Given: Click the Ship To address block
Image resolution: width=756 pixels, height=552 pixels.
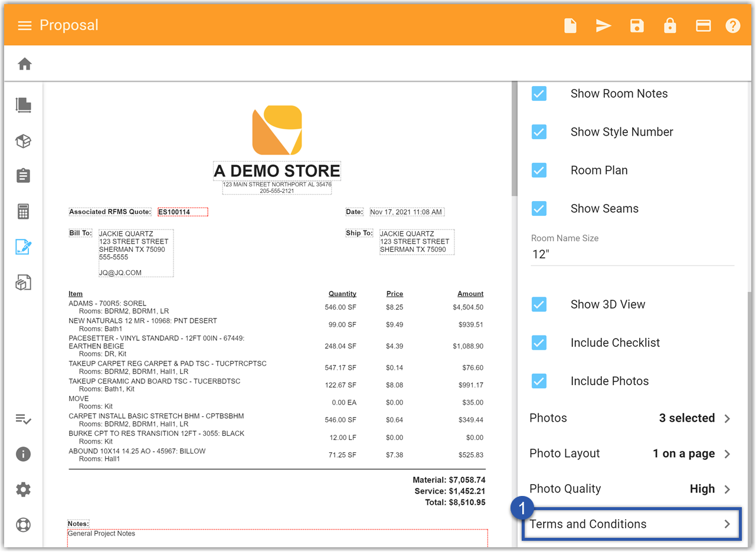Looking at the screenshot, I should 416,242.
